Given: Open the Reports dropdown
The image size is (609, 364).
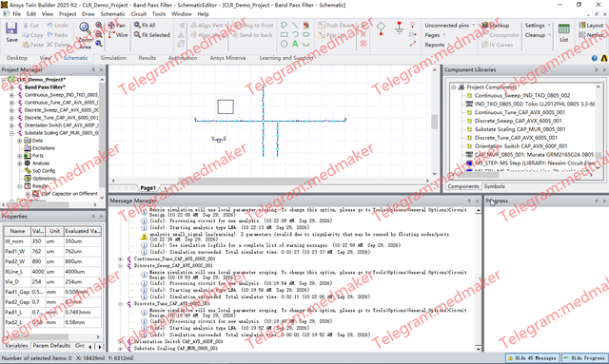Looking at the screenshot, I should [x=438, y=45].
